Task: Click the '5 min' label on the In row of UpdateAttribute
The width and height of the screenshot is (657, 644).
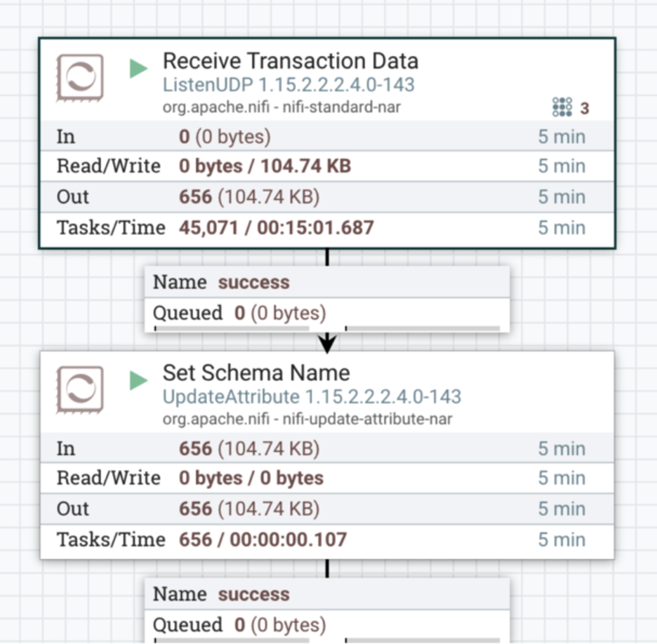Action: [562, 449]
